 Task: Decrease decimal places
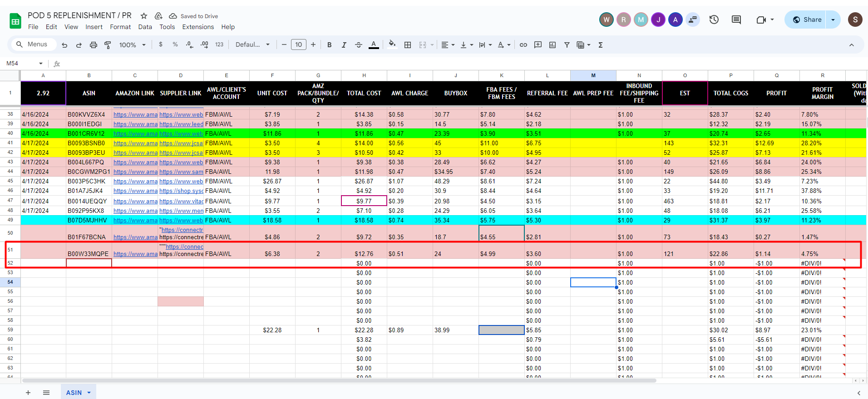click(190, 44)
